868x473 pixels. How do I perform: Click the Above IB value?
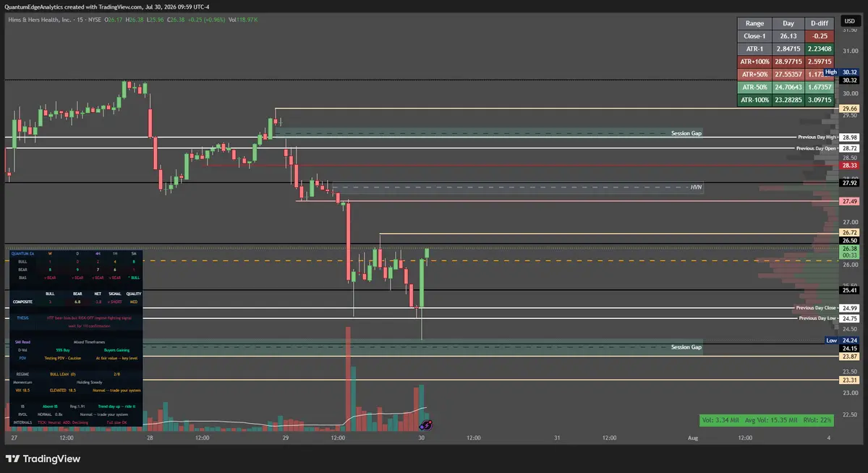click(x=50, y=406)
